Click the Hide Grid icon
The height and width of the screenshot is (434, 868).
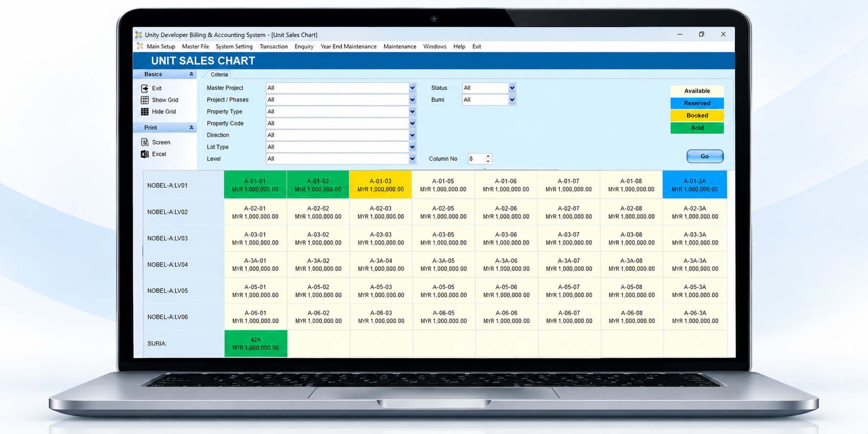coord(145,112)
